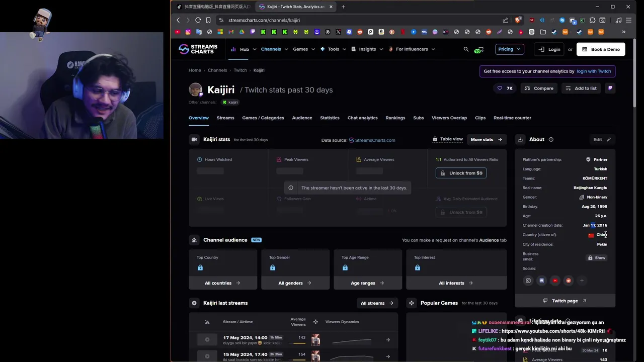Viewport: 644px width, 362px height.
Task: Expand the Insights dropdown menu
Action: tap(367, 49)
